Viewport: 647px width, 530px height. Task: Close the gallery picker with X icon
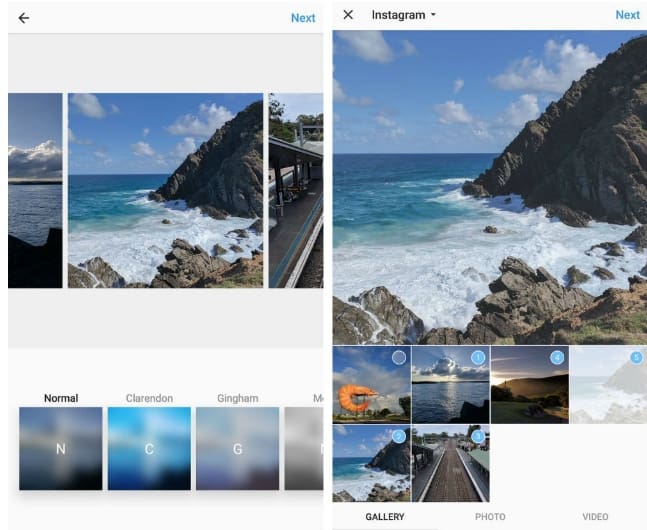pyautogui.click(x=348, y=15)
